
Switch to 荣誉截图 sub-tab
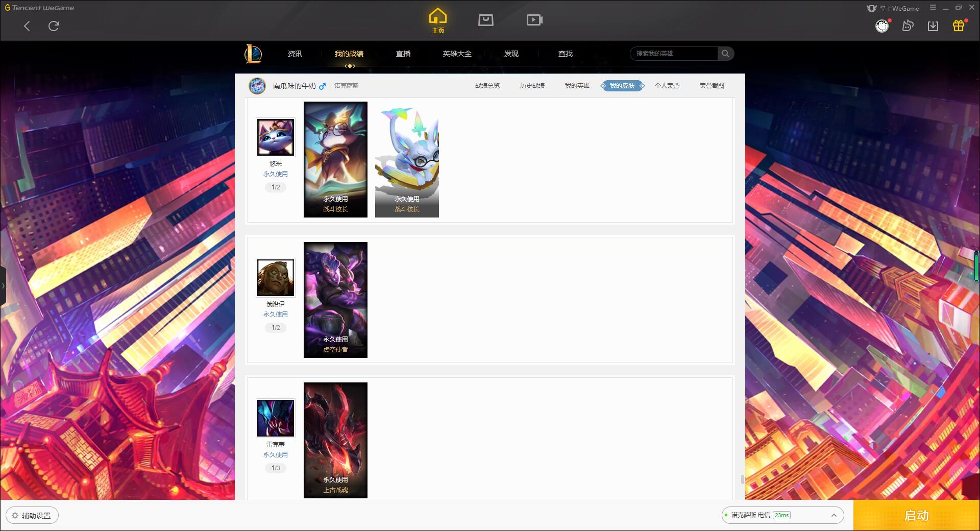point(712,86)
